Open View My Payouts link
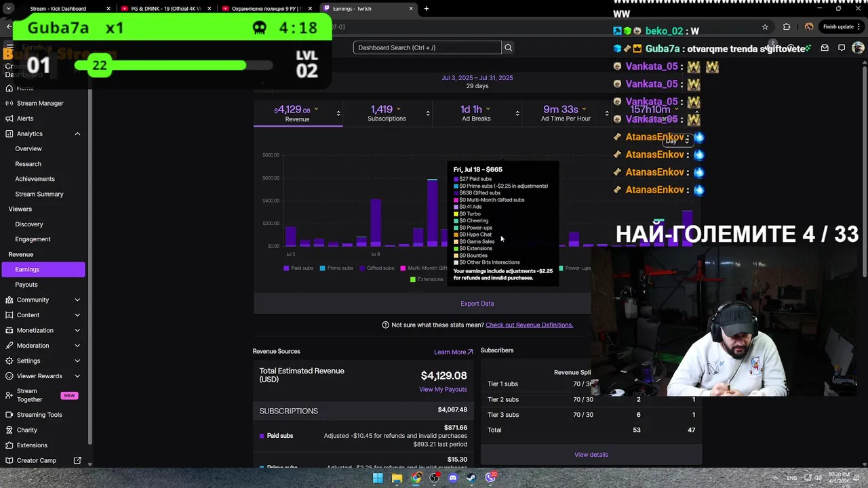 pyautogui.click(x=443, y=389)
